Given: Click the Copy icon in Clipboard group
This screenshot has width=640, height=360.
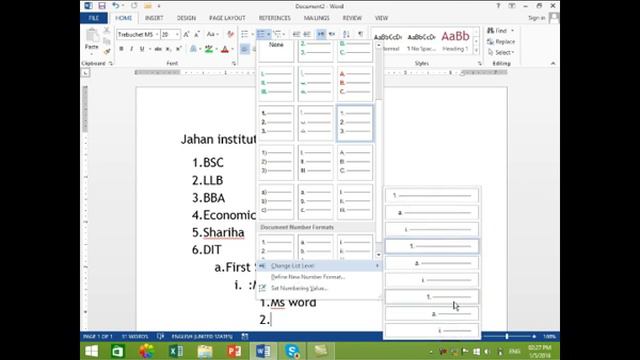Looking at the screenshot, I should [x=107, y=41].
